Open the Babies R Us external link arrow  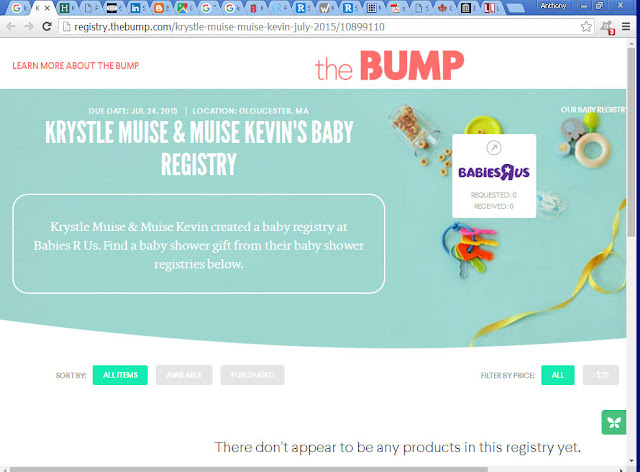pyautogui.click(x=494, y=148)
